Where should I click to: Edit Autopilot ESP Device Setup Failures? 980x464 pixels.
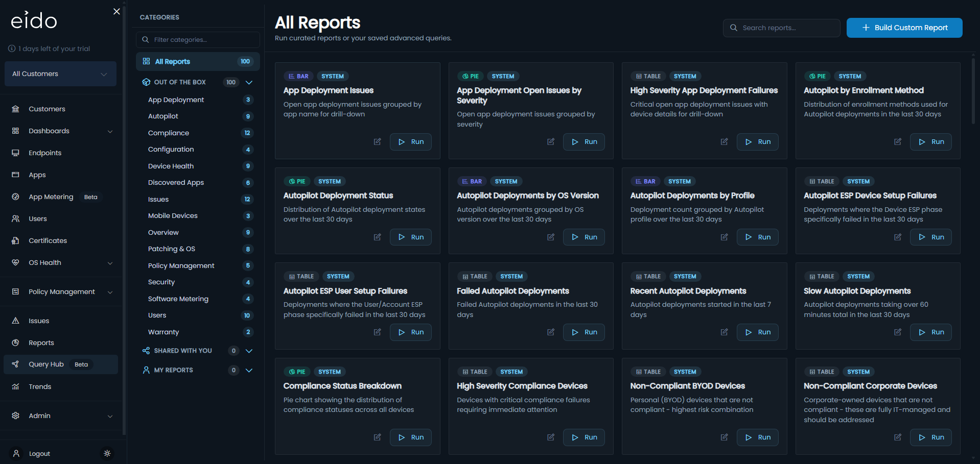click(x=898, y=237)
